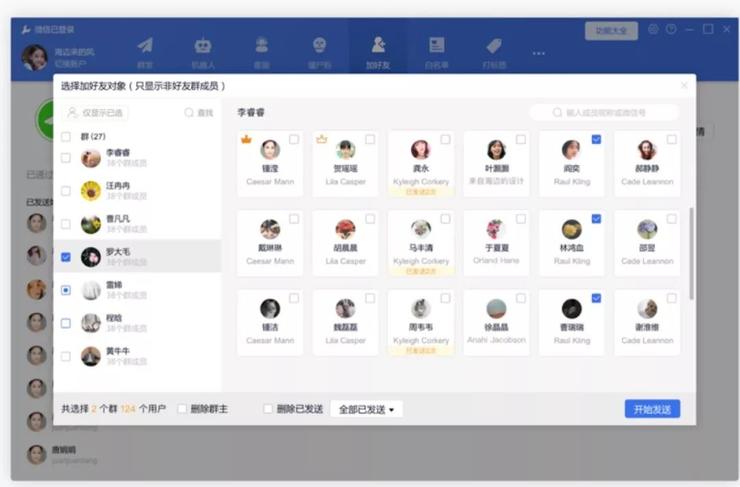Toggle the 仅显示已选 filter button
This screenshot has height=487, width=740.
[x=96, y=113]
